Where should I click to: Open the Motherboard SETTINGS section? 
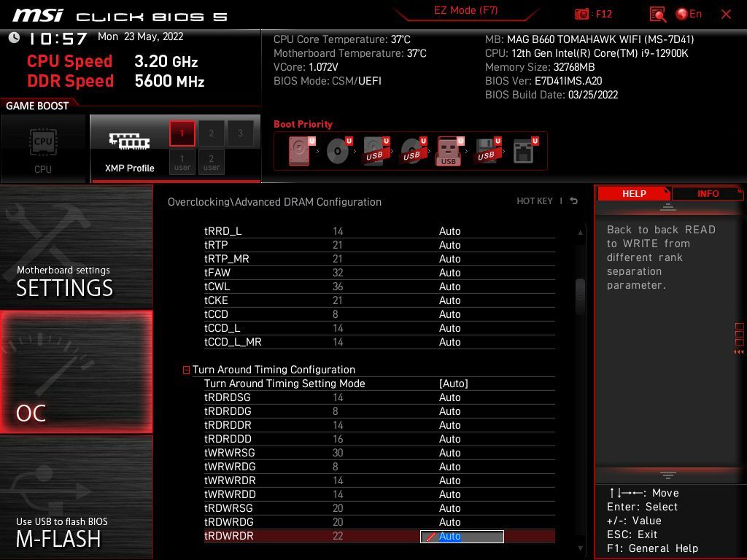click(x=76, y=246)
